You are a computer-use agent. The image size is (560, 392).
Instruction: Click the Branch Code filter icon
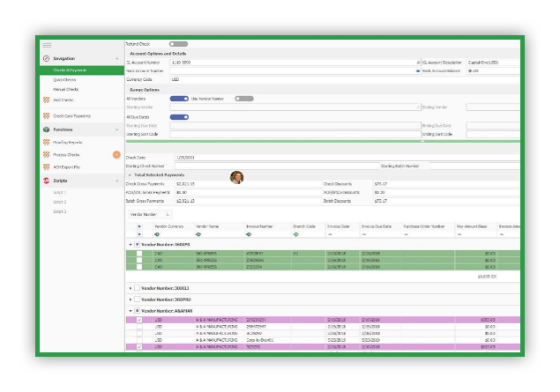(295, 234)
